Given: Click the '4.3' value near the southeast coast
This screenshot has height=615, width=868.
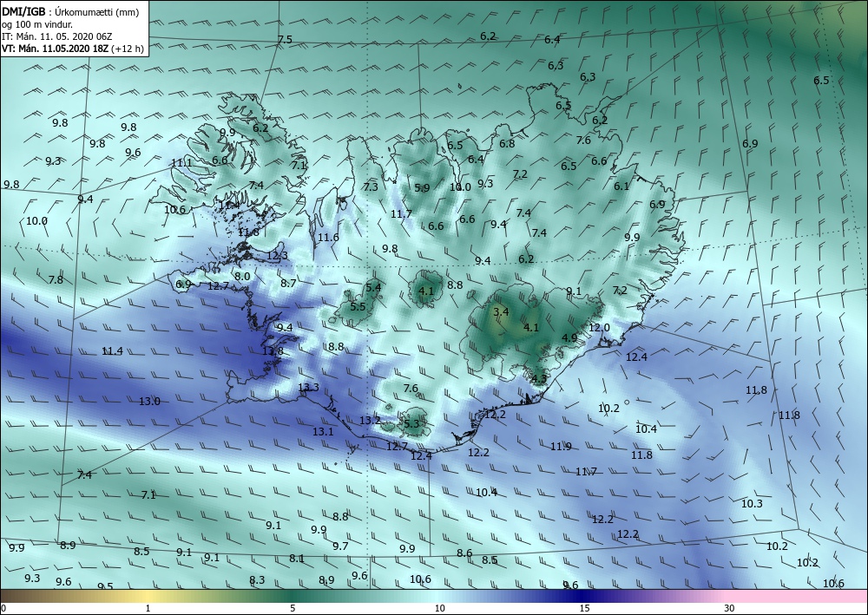Looking at the screenshot, I should tap(539, 379).
